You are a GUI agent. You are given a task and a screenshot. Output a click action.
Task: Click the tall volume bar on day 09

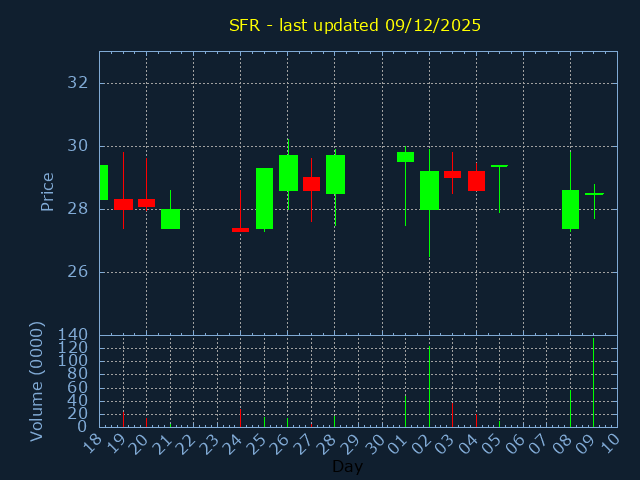tap(593, 385)
